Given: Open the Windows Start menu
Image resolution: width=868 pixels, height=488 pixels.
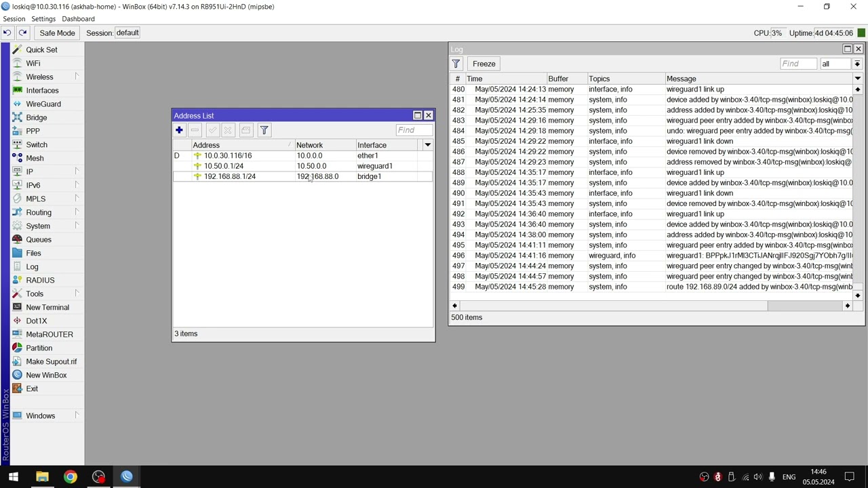Looking at the screenshot, I should [x=13, y=476].
